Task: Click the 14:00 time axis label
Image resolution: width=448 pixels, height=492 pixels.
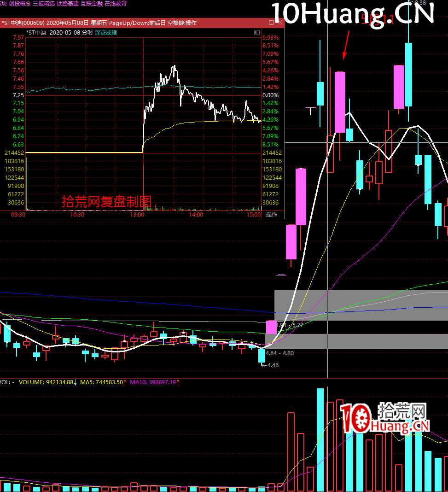Action: click(196, 215)
